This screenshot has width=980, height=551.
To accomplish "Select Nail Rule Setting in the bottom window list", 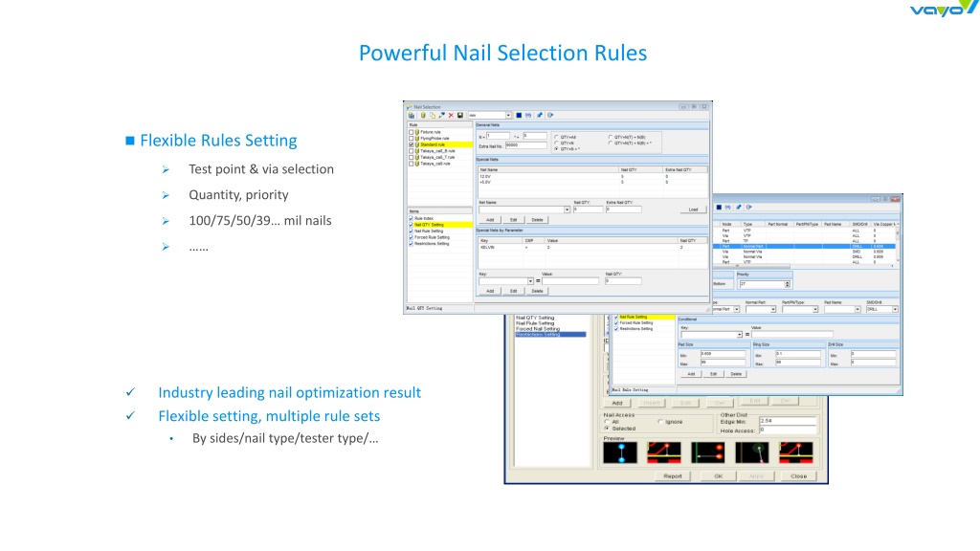I will [x=535, y=323].
